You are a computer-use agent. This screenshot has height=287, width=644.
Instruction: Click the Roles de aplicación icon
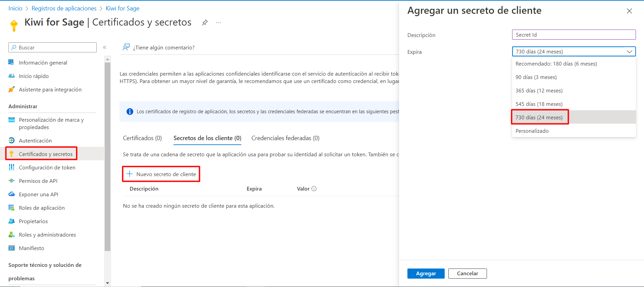pyautogui.click(x=11, y=208)
